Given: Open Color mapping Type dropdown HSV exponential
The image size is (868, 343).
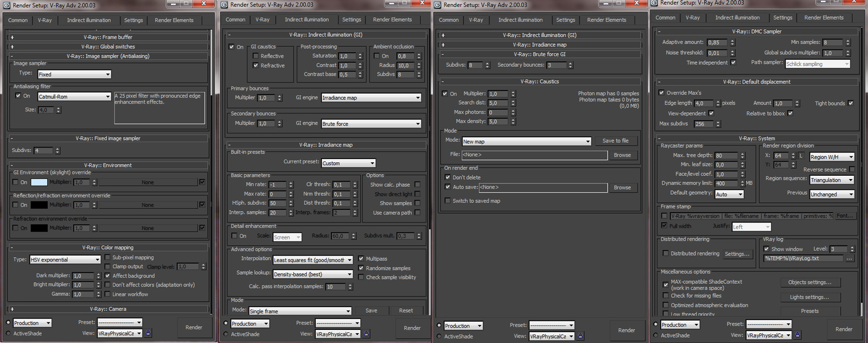Looking at the screenshot, I should tap(65, 260).
